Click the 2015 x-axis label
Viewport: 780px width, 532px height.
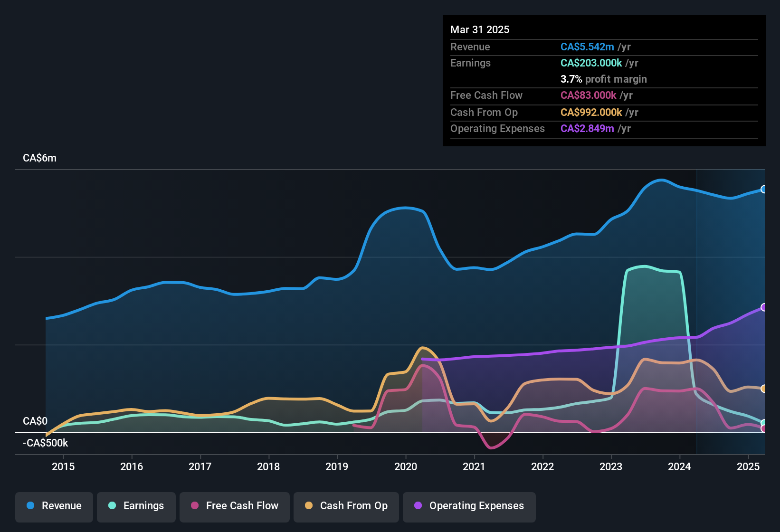coord(63,467)
